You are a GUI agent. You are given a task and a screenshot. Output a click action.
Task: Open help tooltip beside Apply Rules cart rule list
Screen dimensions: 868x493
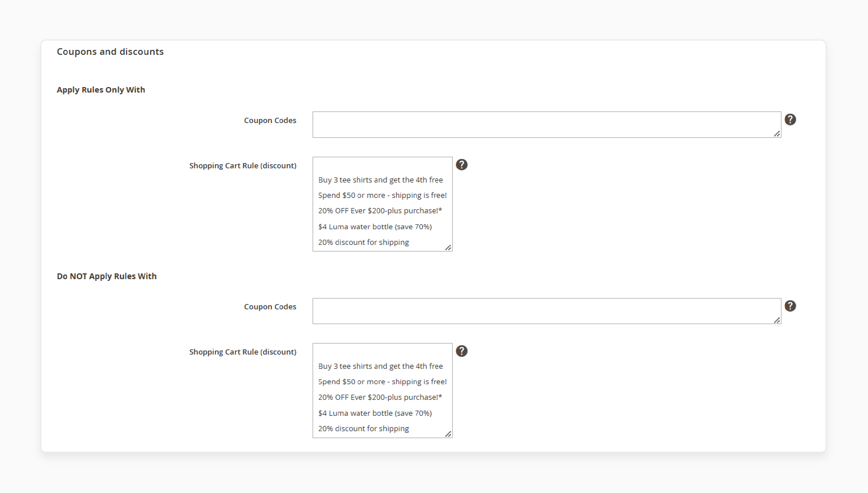pyautogui.click(x=461, y=165)
